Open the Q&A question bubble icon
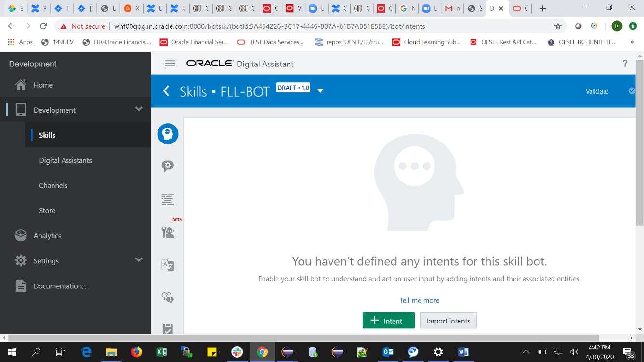Screen dimensions: 644x362 pos(168,297)
